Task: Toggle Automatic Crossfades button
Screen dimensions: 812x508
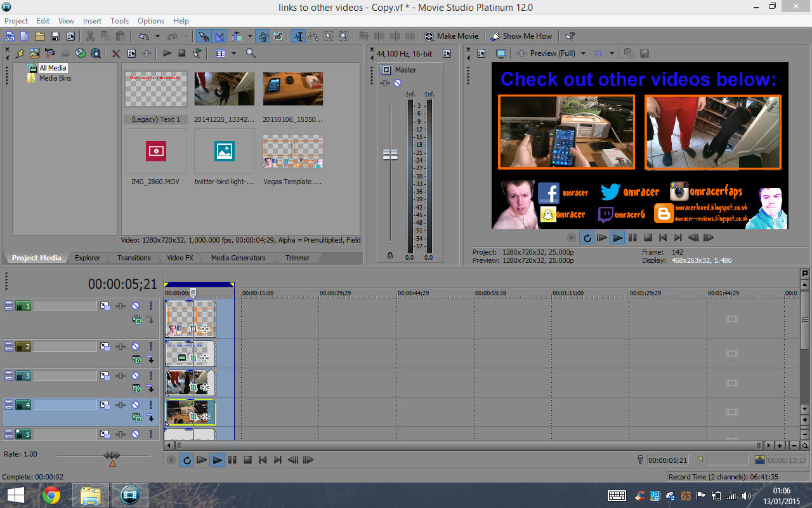Action: pos(219,36)
